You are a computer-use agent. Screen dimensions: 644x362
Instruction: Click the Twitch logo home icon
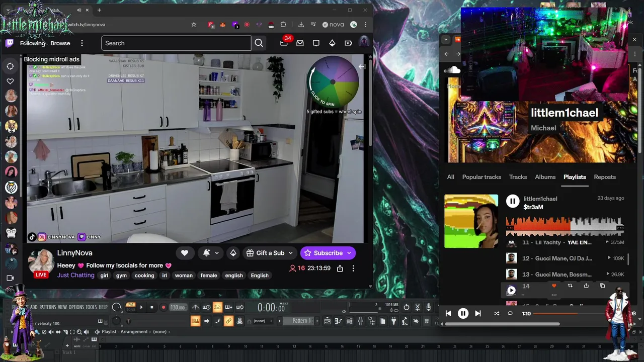[9, 43]
